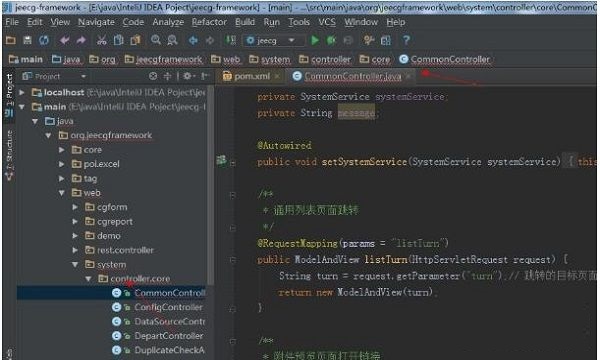Click Scroll from Source icon in Project panel
The width and height of the screenshot is (600, 360).
(x=153, y=76)
